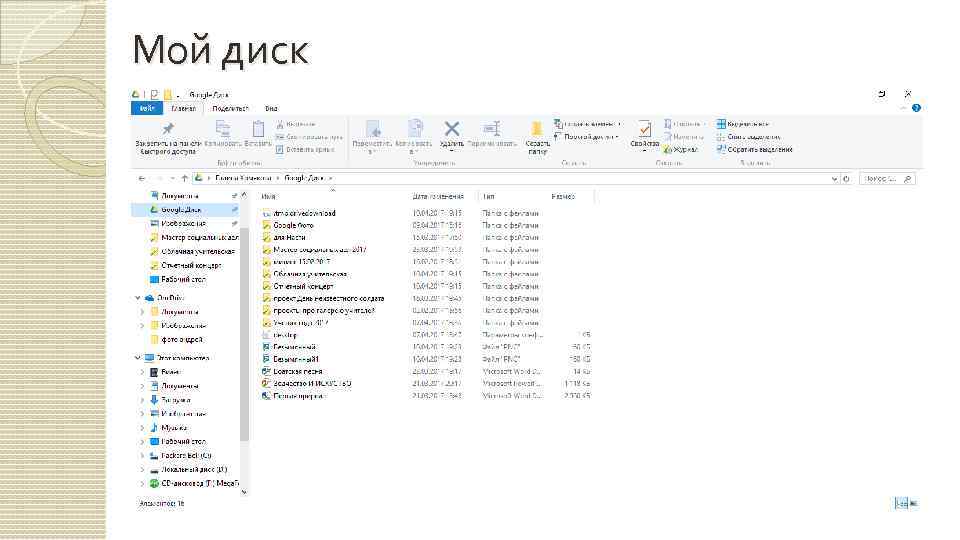This screenshot has width=960, height=540.
Task: Click the Up one level arrow
Action: [184, 178]
